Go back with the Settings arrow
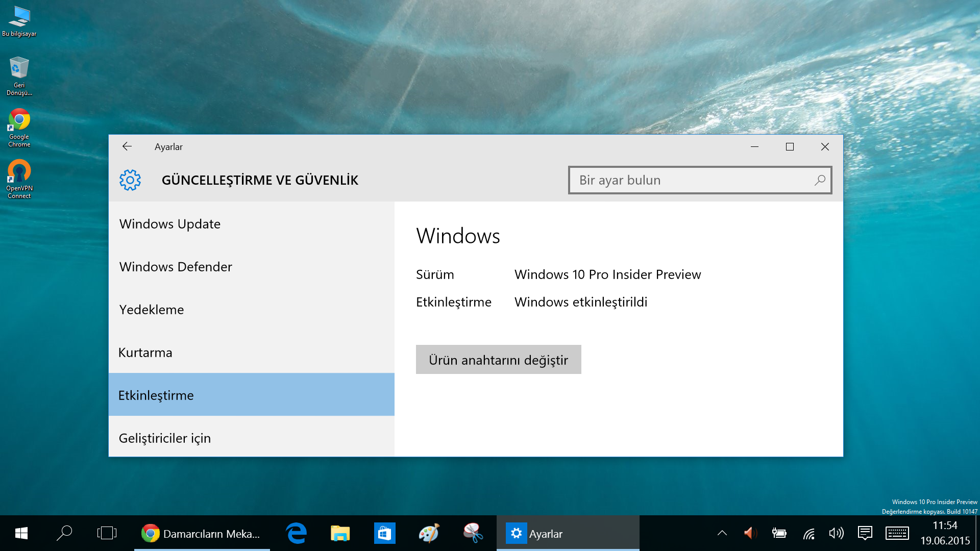This screenshot has width=980, height=551. click(x=127, y=146)
